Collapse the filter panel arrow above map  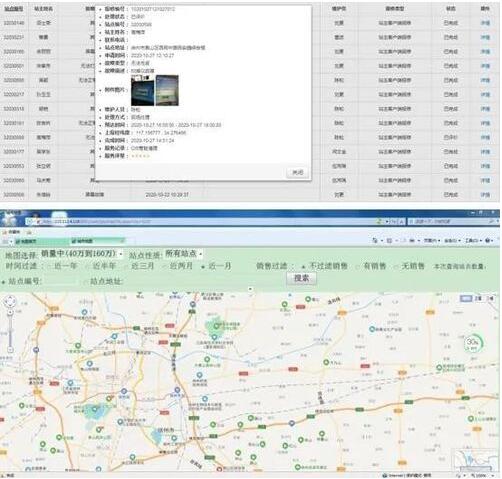pos(250,289)
